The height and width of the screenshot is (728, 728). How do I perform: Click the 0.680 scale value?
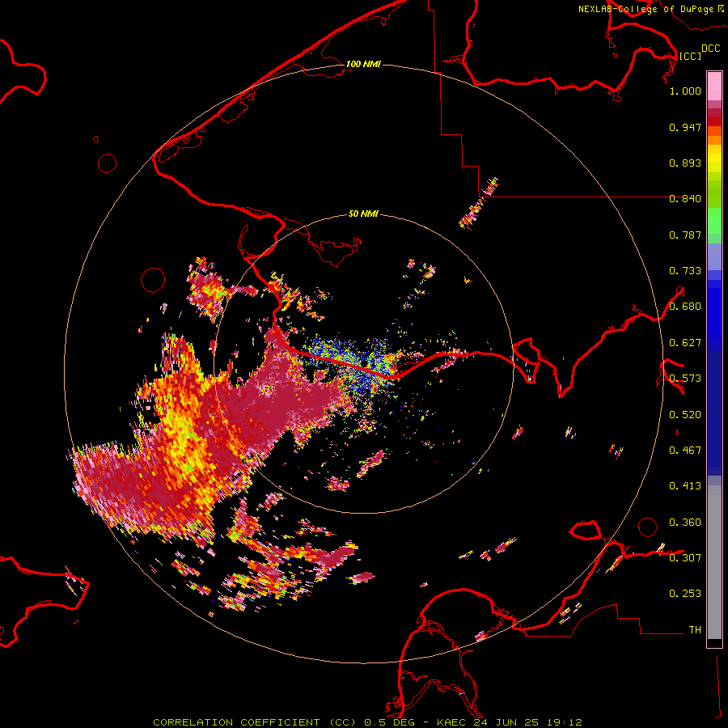tap(685, 307)
